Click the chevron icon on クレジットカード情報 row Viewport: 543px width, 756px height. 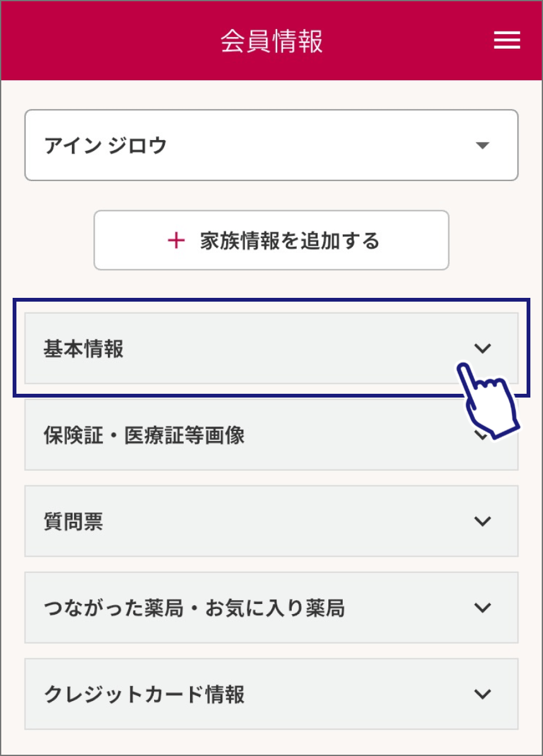pos(482,694)
